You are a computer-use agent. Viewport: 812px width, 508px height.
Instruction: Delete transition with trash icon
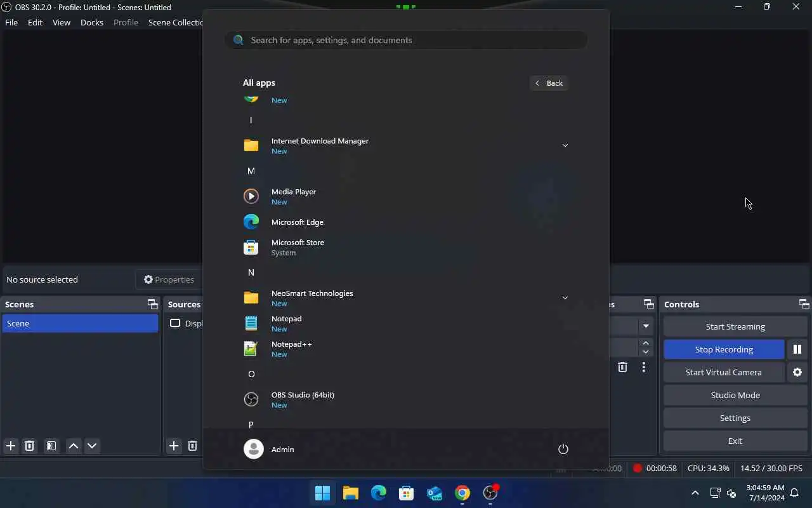(622, 367)
